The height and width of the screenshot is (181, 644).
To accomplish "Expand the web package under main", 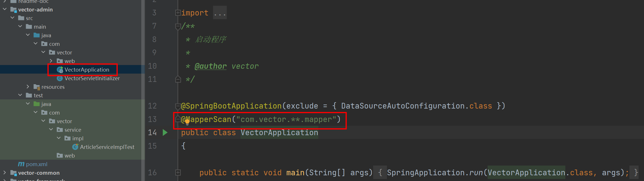I will [51, 61].
